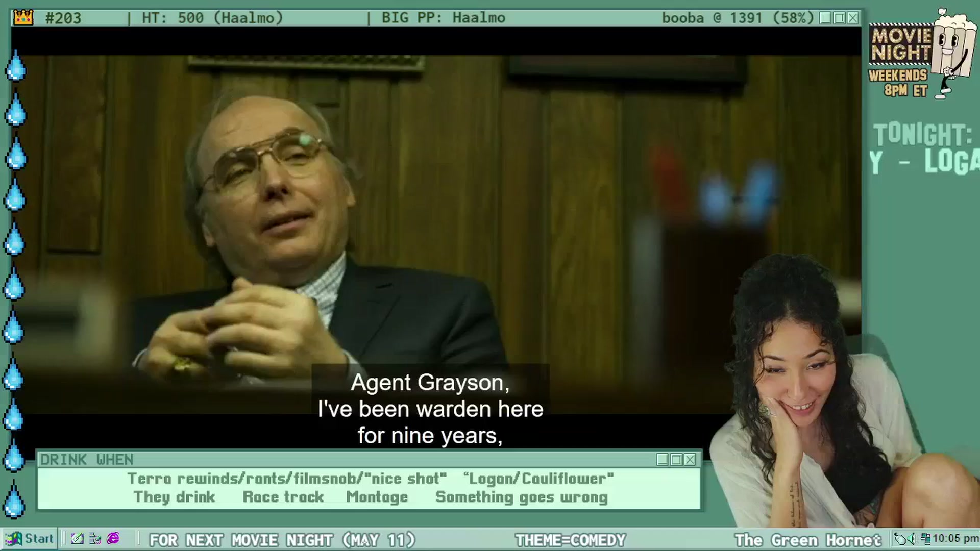The height and width of the screenshot is (551, 980).
Task: Click the 10:05 pm taskbar clock
Action: (x=955, y=539)
